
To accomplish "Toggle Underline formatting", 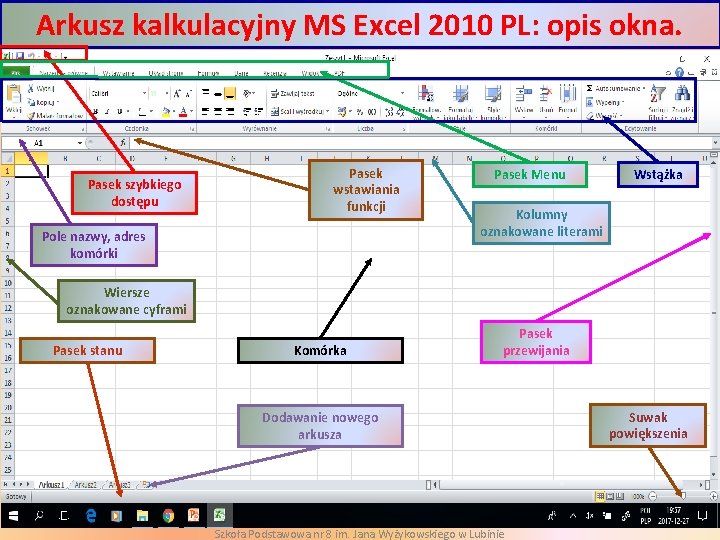I will tap(119, 111).
